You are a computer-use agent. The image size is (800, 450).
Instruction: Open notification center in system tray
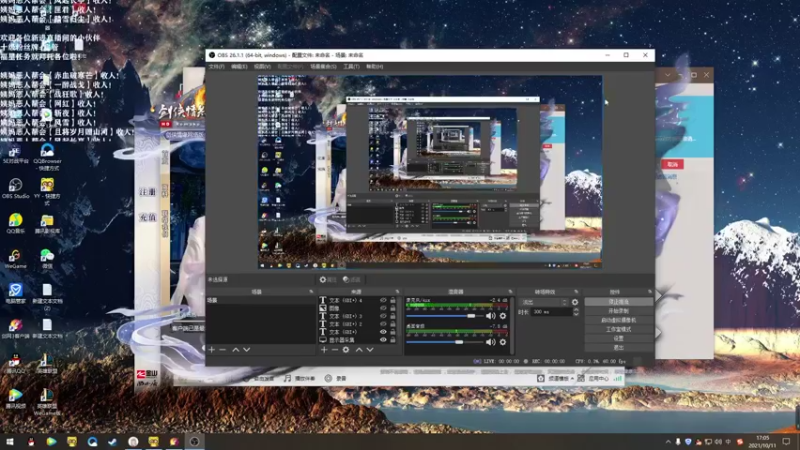point(786,441)
